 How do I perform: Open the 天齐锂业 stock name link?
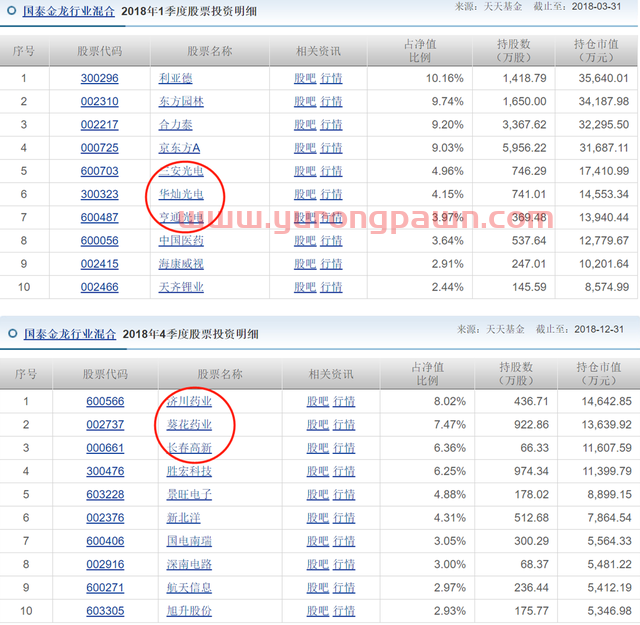pos(181,287)
